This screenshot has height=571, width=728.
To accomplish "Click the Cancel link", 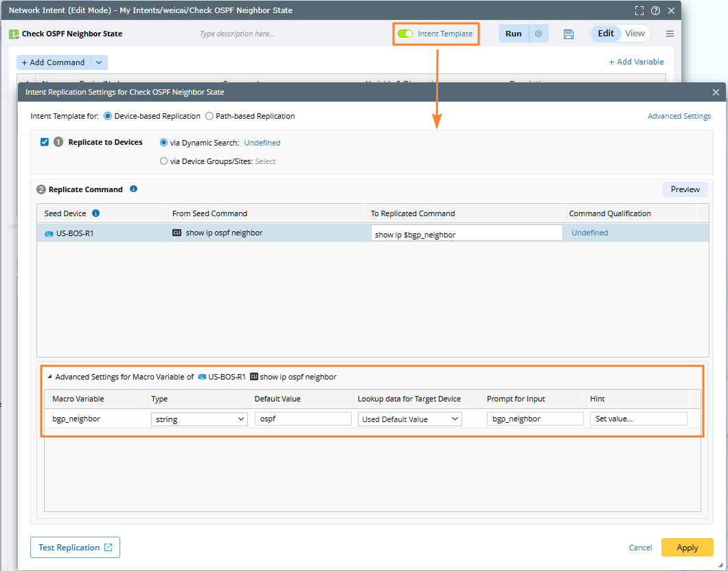I will pos(640,548).
